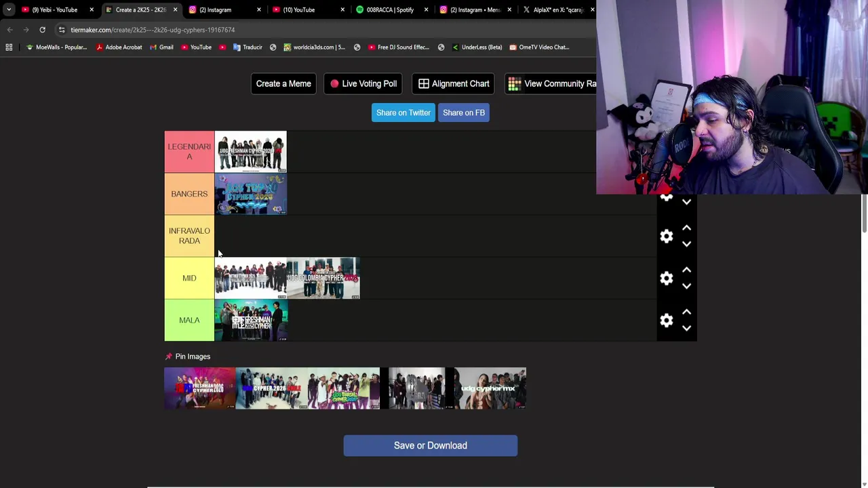
Task: Open the YouTube bookmark
Action: pos(196,47)
